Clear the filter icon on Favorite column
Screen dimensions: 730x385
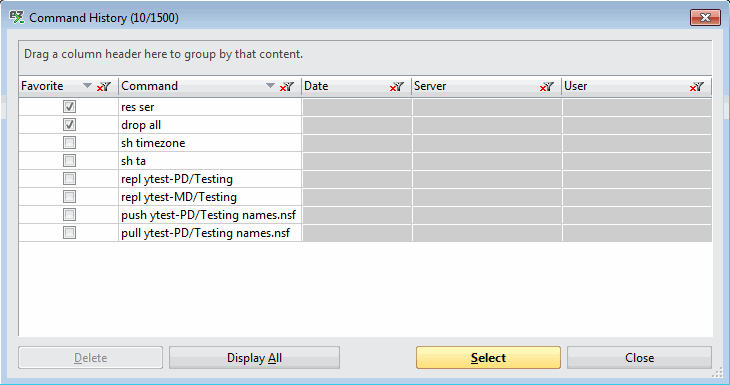(x=104, y=86)
